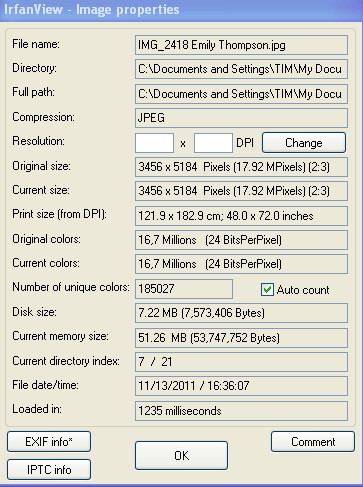This screenshot has height=487, width=363.
Task: Select the JPEG compression field
Action: point(241,118)
